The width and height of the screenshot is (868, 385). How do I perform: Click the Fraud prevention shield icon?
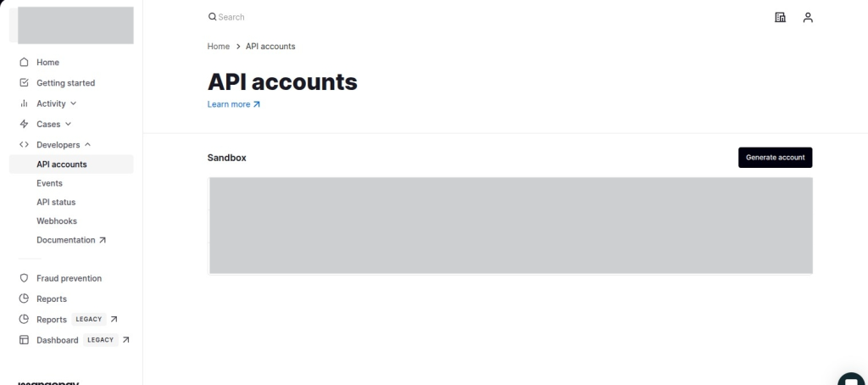pos(24,278)
